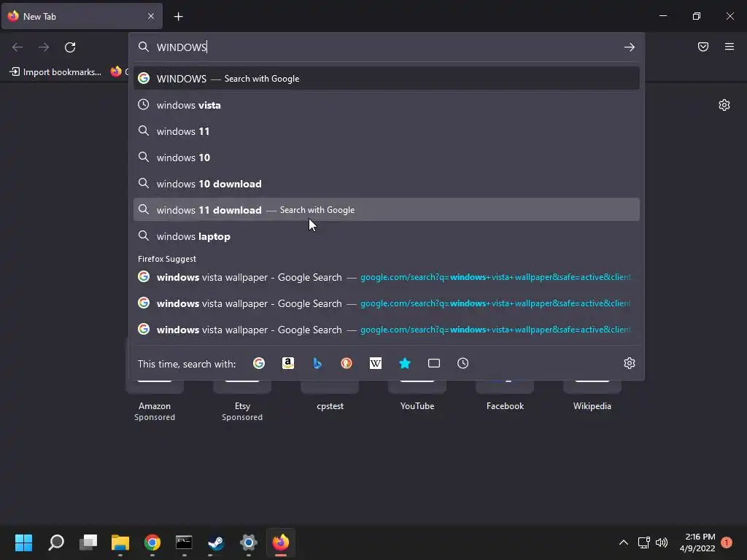Select windows vista history suggestion
The height and width of the screenshot is (560, 747).
387,105
